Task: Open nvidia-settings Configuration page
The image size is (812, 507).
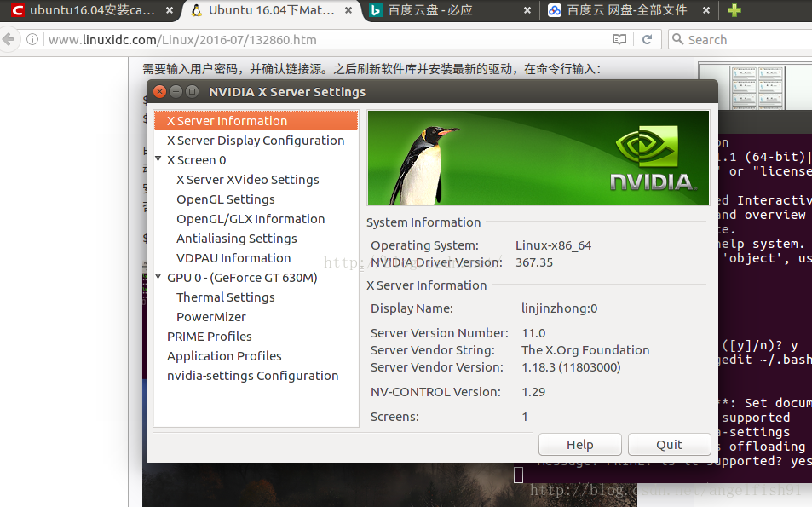Action: click(x=252, y=376)
